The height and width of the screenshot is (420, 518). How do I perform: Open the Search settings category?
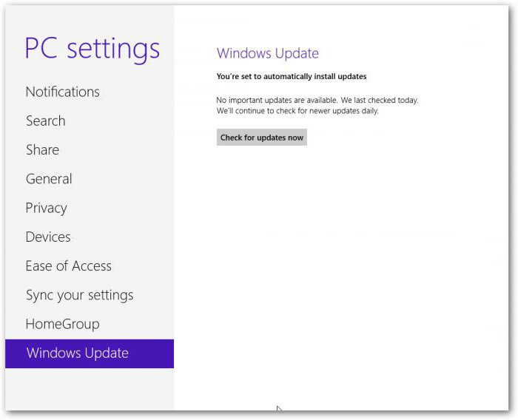pos(46,121)
